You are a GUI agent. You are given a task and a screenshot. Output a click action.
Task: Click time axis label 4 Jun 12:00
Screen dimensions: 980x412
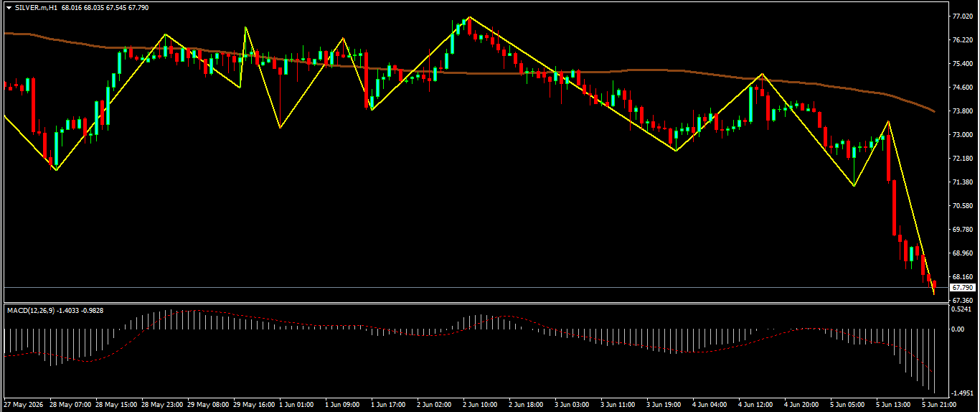pos(755,405)
